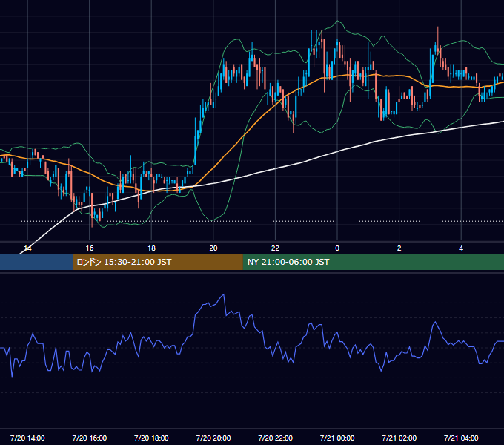Click the hour label 22 on price chart axis
Image resolution: width=504 pixels, height=445 pixels.
pyautogui.click(x=275, y=248)
